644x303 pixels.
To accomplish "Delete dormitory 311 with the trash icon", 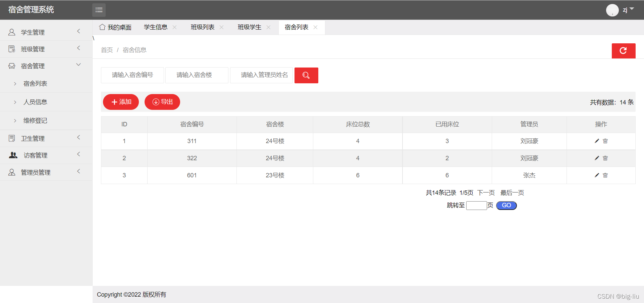I will click(605, 141).
